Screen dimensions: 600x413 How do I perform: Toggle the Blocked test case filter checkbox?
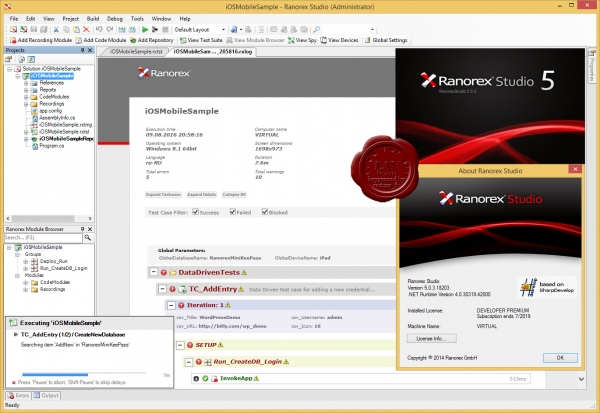pyautogui.click(x=265, y=212)
